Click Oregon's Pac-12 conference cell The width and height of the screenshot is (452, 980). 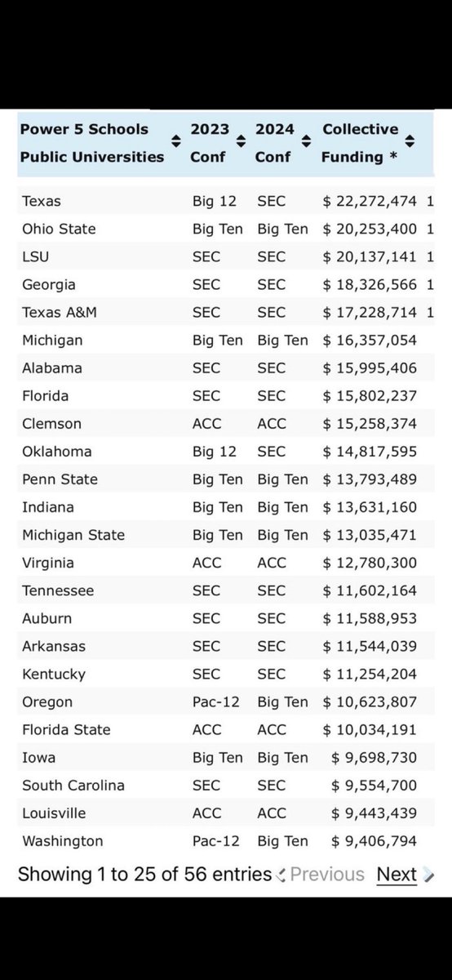click(x=217, y=702)
